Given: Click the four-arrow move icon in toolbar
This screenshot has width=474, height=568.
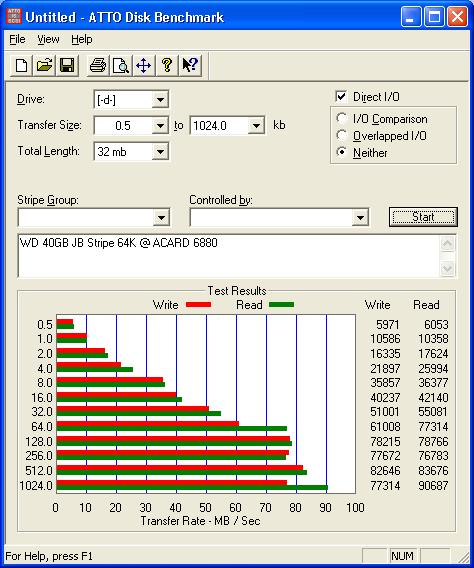Looking at the screenshot, I should pyautogui.click(x=144, y=66).
